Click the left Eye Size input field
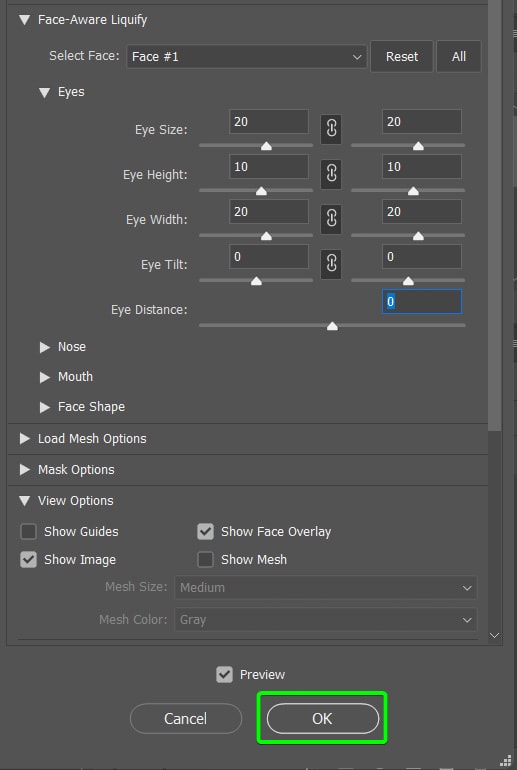The width and height of the screenshot is (517, 770). (269, 121)
